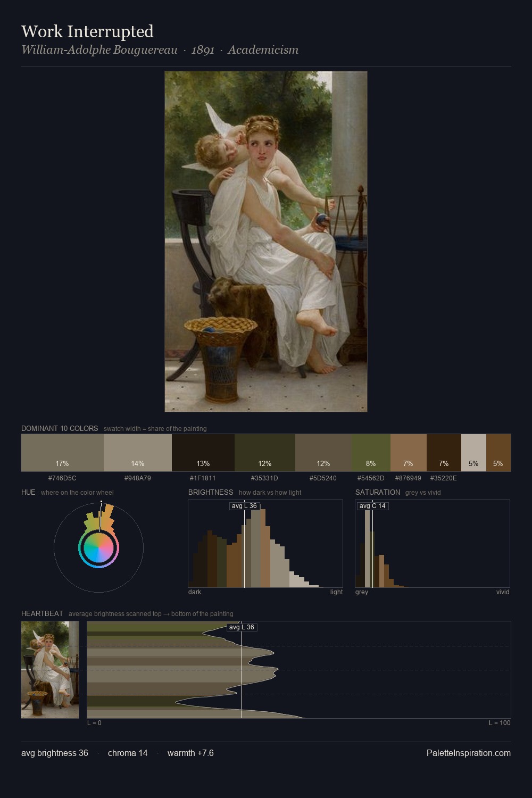532x798 pixels.
Task: Click the saturation histogram chart
Action: tap(433, 544)
